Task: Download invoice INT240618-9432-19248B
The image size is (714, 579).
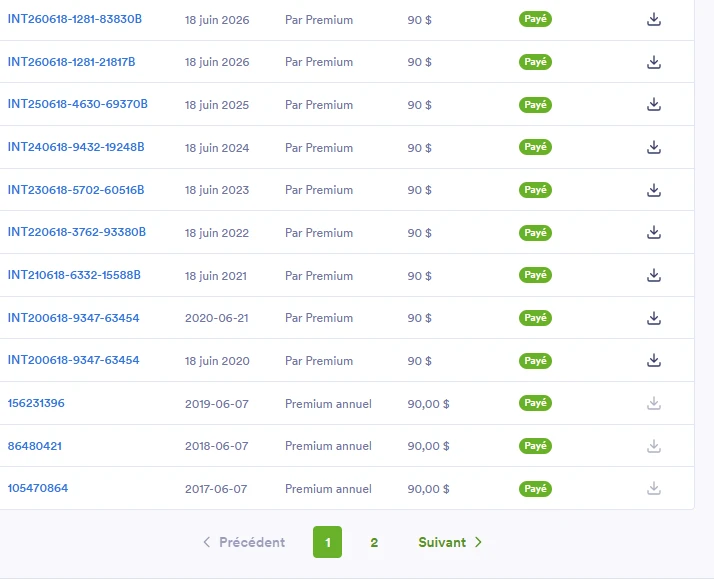Action: 654,147
